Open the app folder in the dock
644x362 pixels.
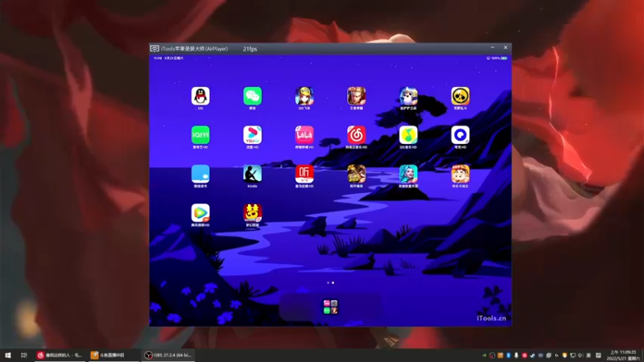[x=330, y=307]
